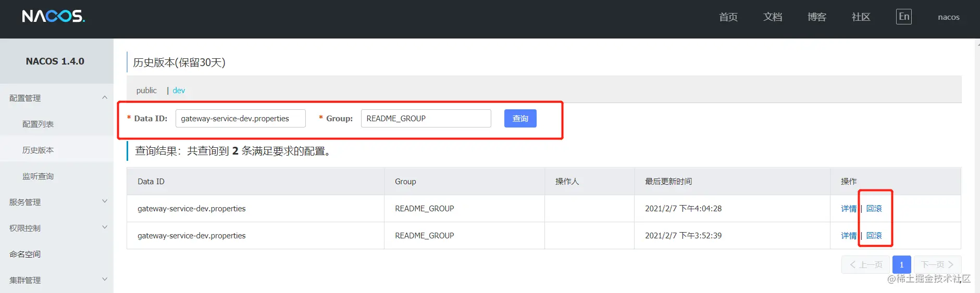Switch to the dev namespace tab

coord(179,91)
